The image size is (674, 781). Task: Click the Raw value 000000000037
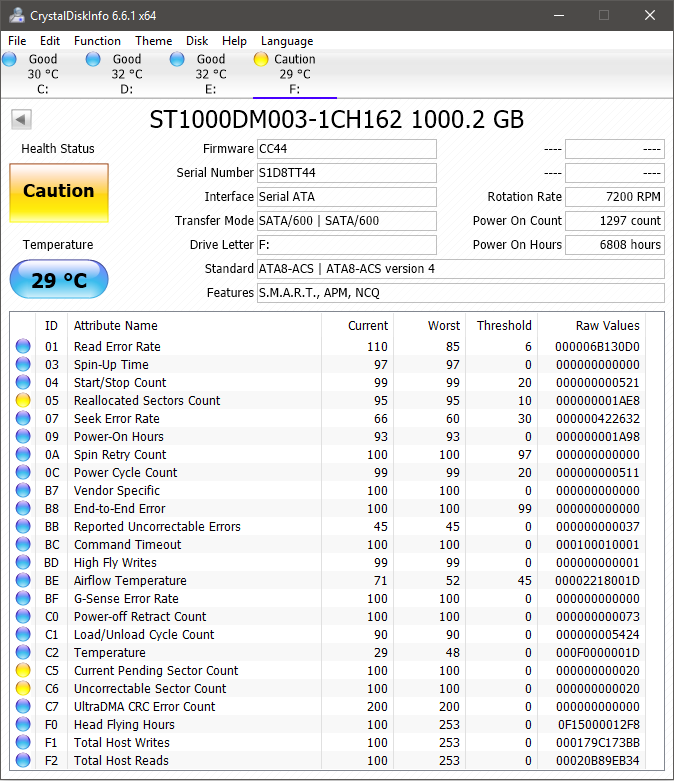click(598, 526)
